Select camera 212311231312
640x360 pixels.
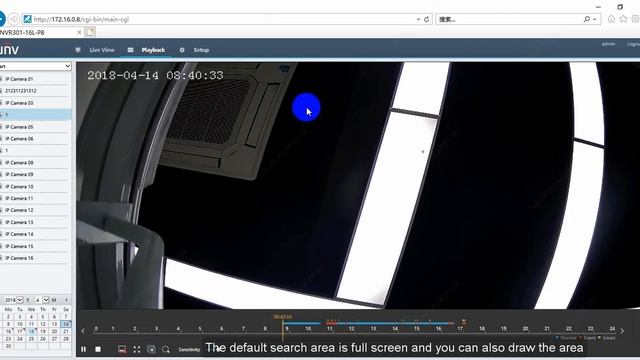coord(36,91)
